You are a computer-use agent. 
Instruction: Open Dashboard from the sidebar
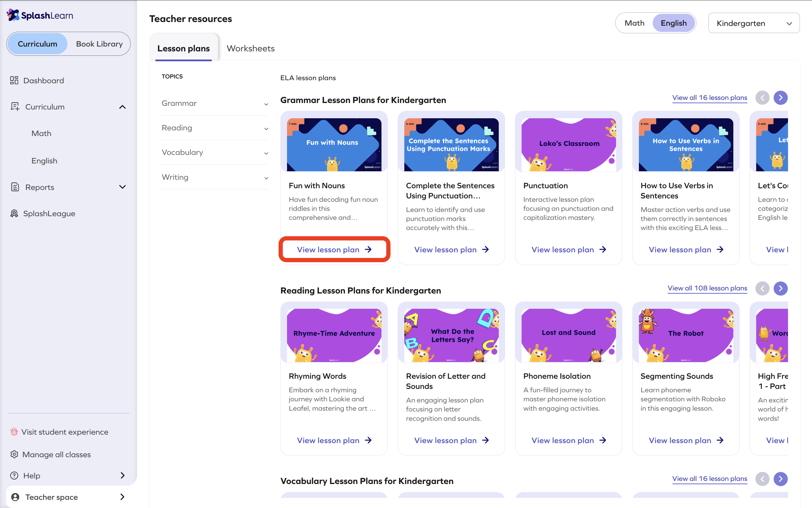(44, 81)
